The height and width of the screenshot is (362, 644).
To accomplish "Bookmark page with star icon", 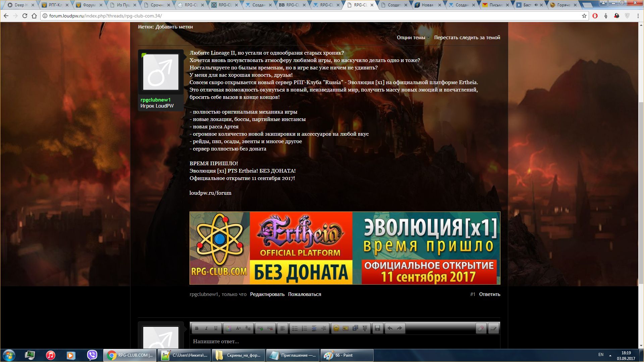I will pyautogui.click(x=584, y=16).
